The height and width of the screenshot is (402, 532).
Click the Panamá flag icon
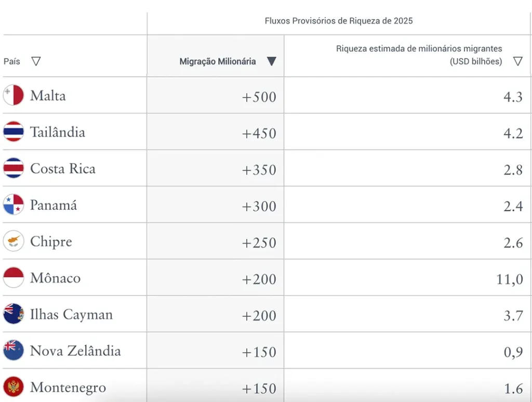14,204
